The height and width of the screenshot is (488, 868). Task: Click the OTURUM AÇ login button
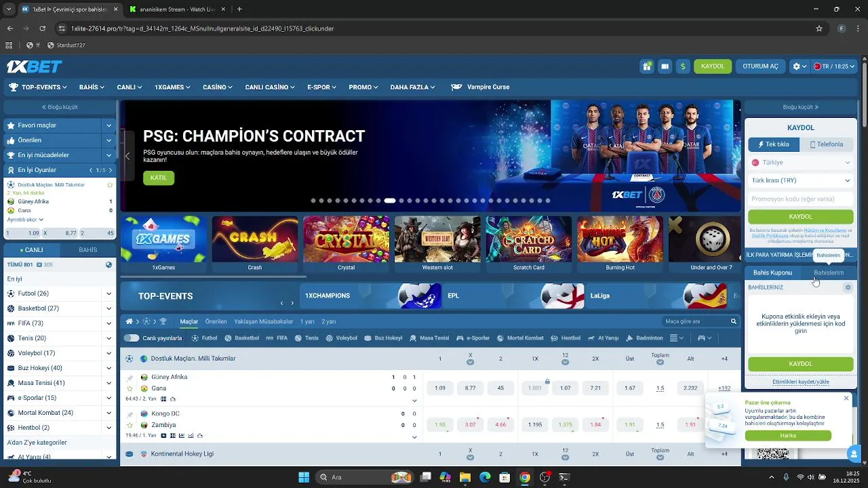pyautogui.click(x=761, y=66)
